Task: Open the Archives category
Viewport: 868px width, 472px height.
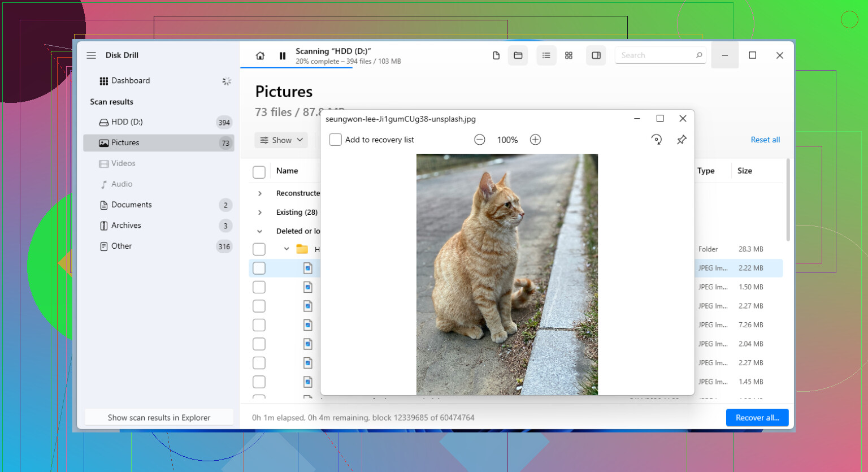Action: (x=159, y=226)
